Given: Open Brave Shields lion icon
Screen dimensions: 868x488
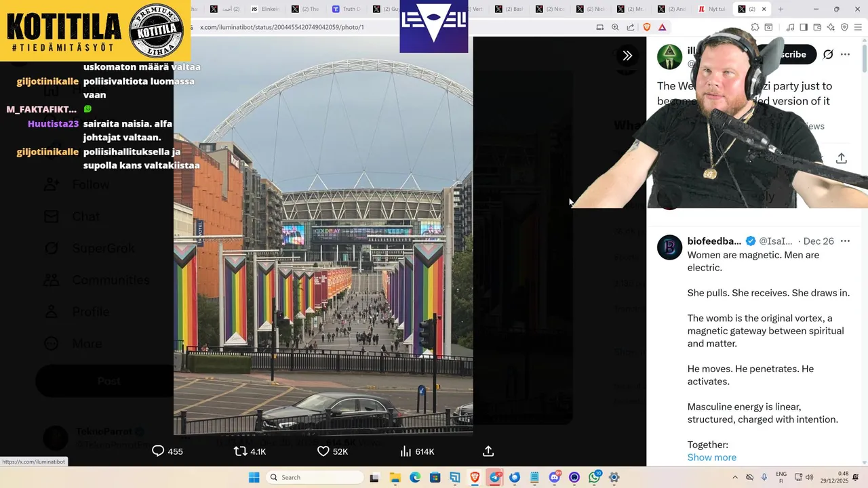Looking at the screenshot, I should tap(646, 27).
